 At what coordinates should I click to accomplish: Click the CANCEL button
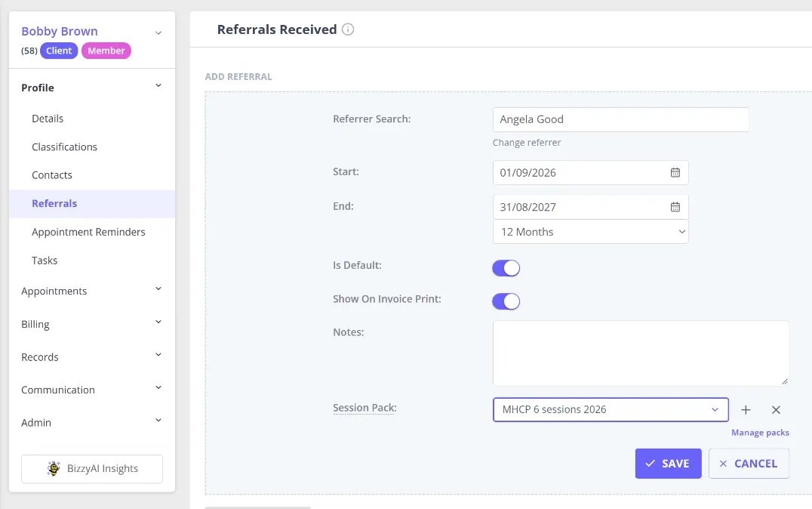point(749,464)
